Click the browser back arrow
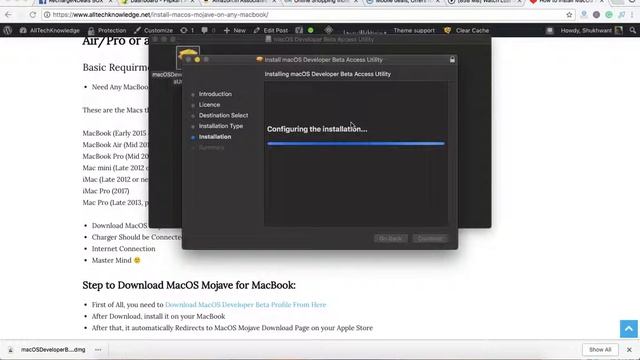The width and height of the screenshot is (640, 360). 9,15
